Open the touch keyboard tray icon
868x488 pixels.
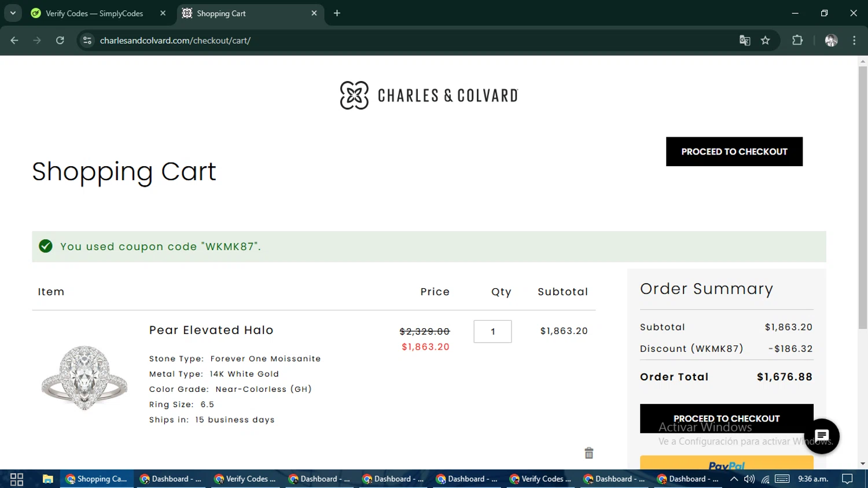[782, 479]
